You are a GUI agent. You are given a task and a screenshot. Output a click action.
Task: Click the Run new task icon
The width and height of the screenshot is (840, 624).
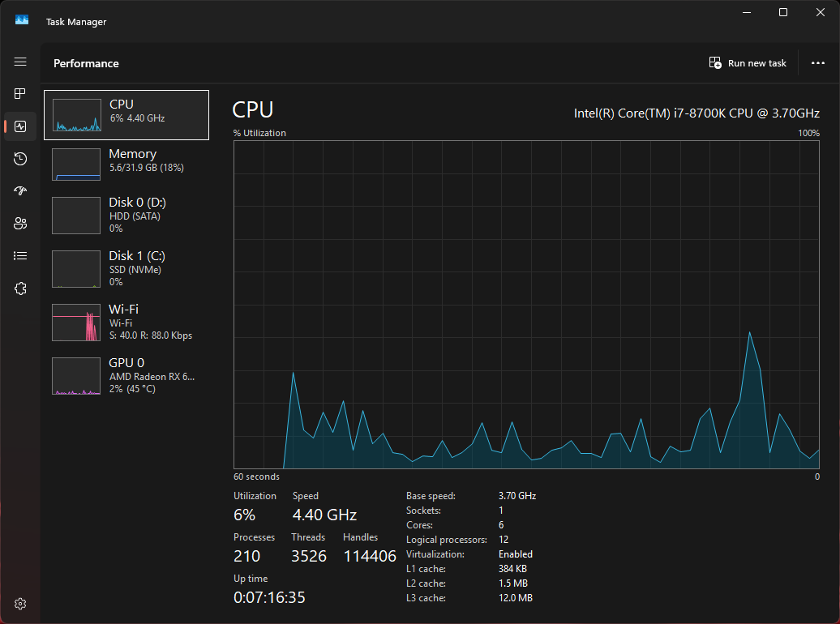click(715, 63)
